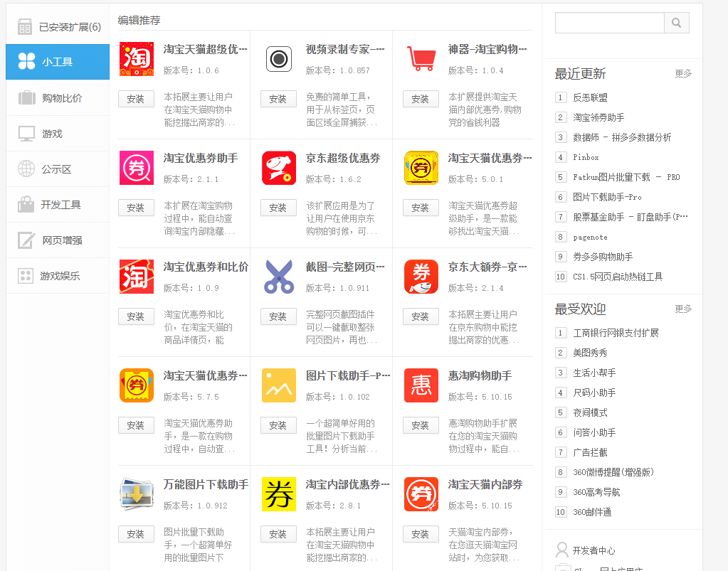Open CS1.5网页启动热键工具 link
The width and height of the screenshot is (728, 571).
click(618, 277)
